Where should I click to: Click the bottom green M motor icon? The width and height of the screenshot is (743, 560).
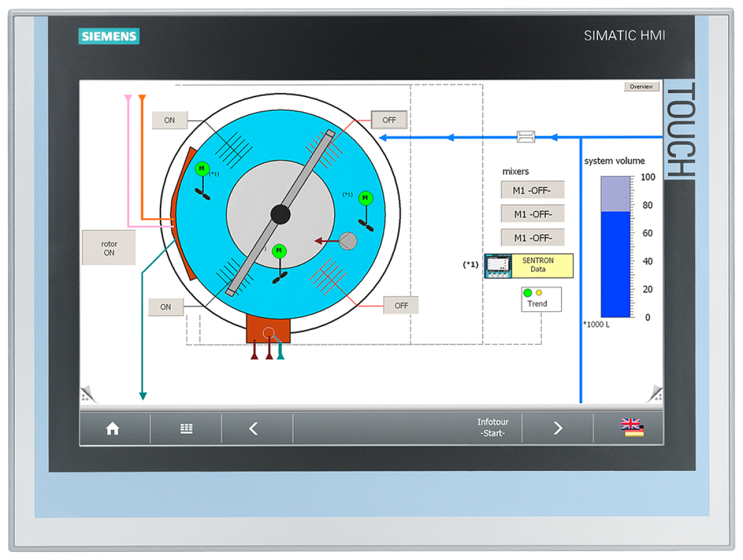(x=279, y=251)
